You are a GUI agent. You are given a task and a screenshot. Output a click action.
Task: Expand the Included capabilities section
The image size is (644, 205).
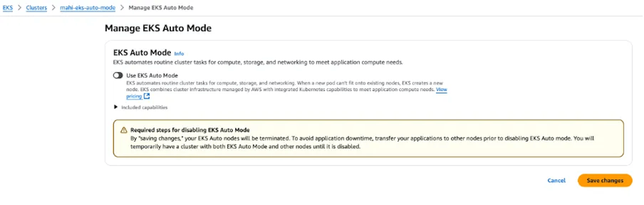tap(141, 107)
